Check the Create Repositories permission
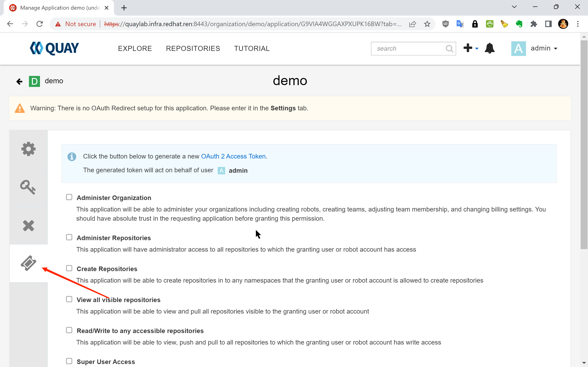 point(69,268)
